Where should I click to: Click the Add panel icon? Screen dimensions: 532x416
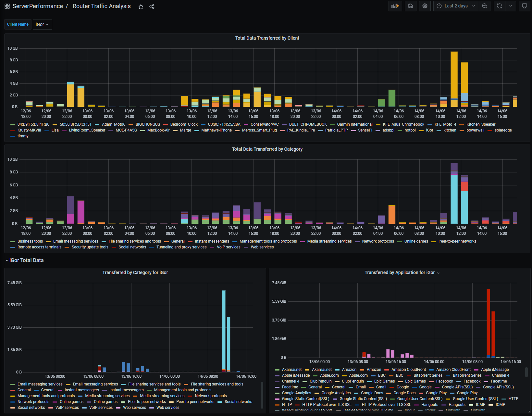coord(395,6)
